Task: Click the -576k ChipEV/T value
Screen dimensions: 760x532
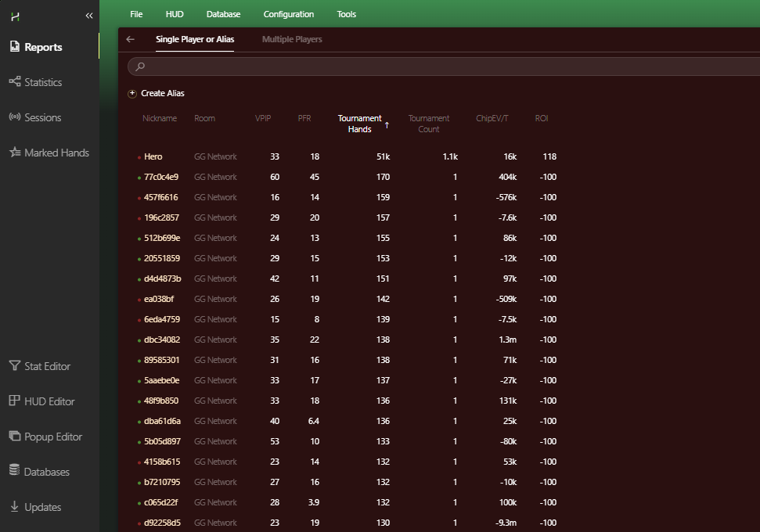Action: pyautogui.click(x=506, y=197)
